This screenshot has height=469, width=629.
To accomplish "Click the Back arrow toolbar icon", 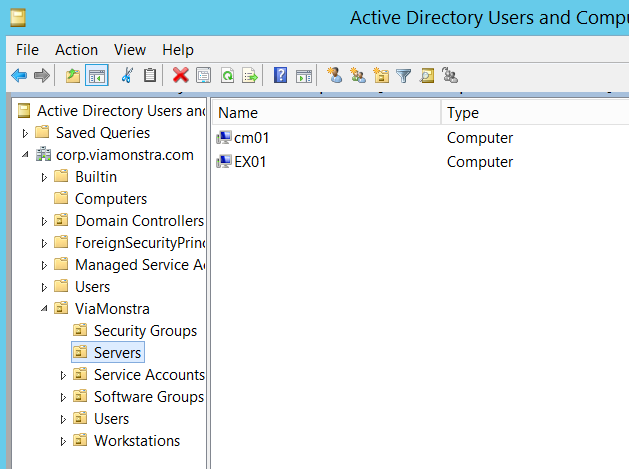I will pos(19,75).
